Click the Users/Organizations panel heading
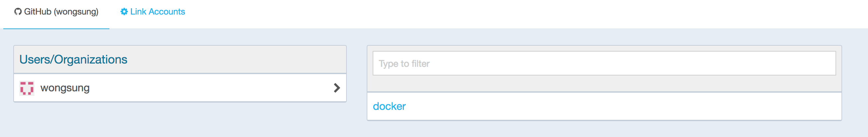The width and height of the screenshot is (868, 137). point(73,60)
